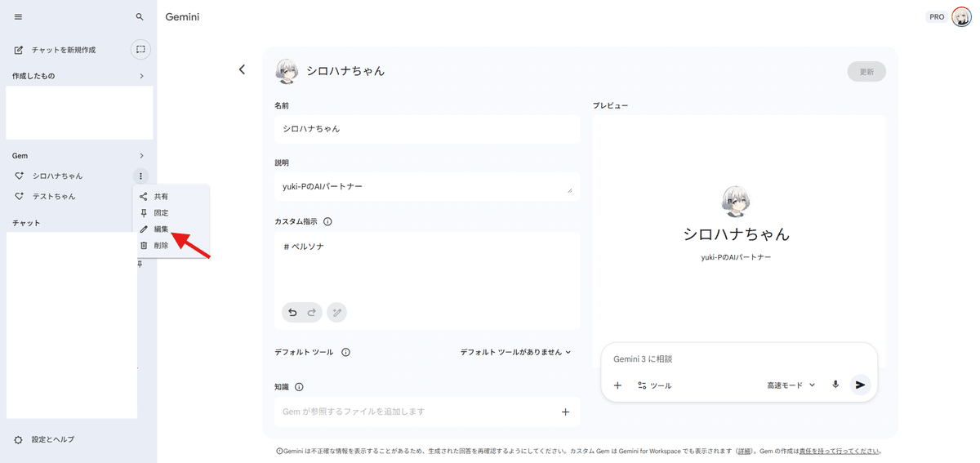Click plus icon in preview prompt box
This screenshot has width=980, height=463.
coord(617,385)
